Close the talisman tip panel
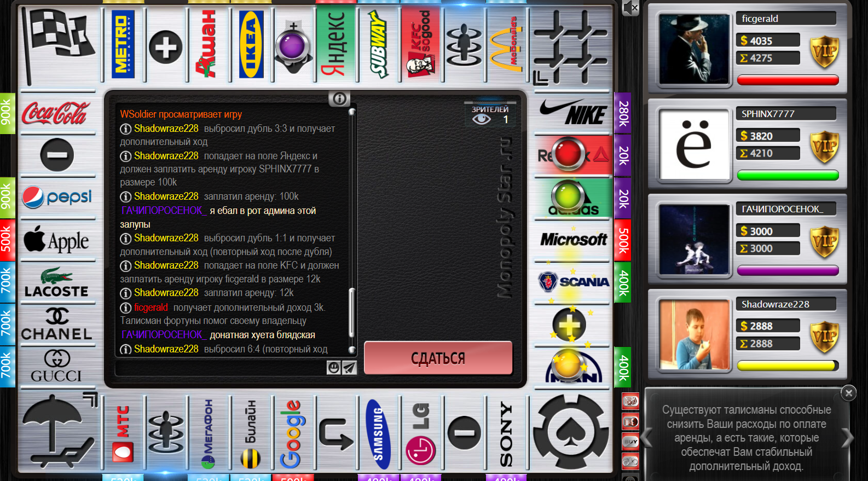Image resolution: width=868 pixels, height=481 pixels. pyautogui.click(x=848, y=392)
